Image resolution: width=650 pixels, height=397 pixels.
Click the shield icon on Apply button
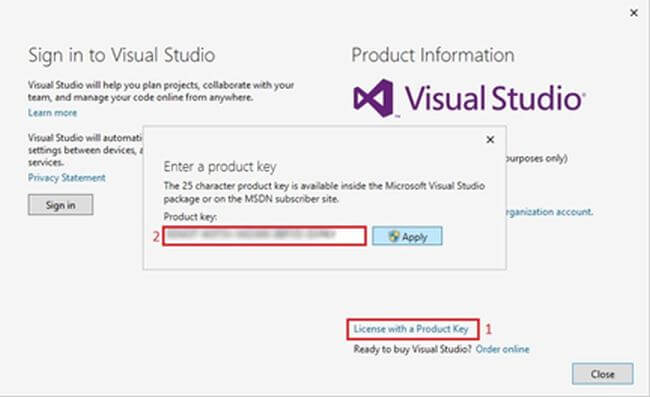pyautogui.click(x=393, y=236)
